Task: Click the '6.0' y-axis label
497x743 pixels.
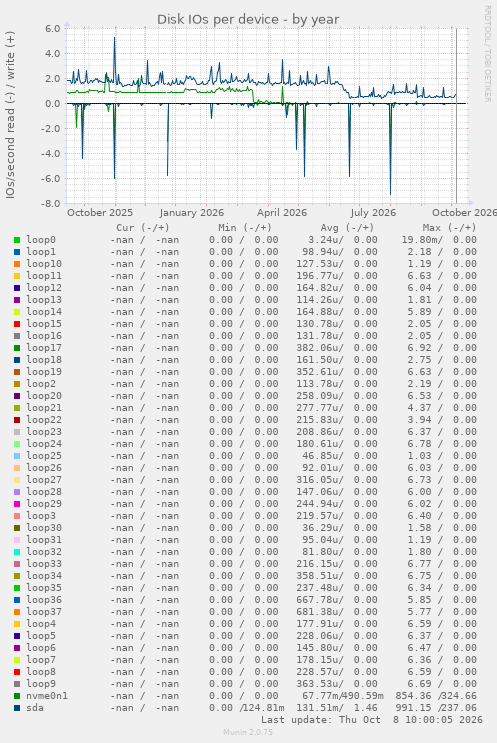Action: coord(53,28)
